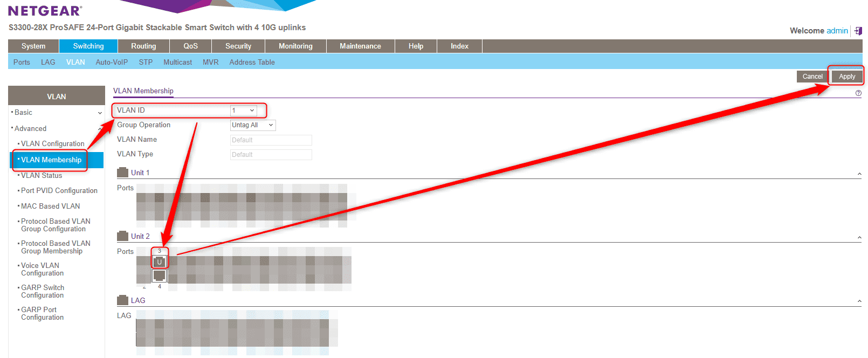Collapse the Unit 1 ports section

pos(859,174)
